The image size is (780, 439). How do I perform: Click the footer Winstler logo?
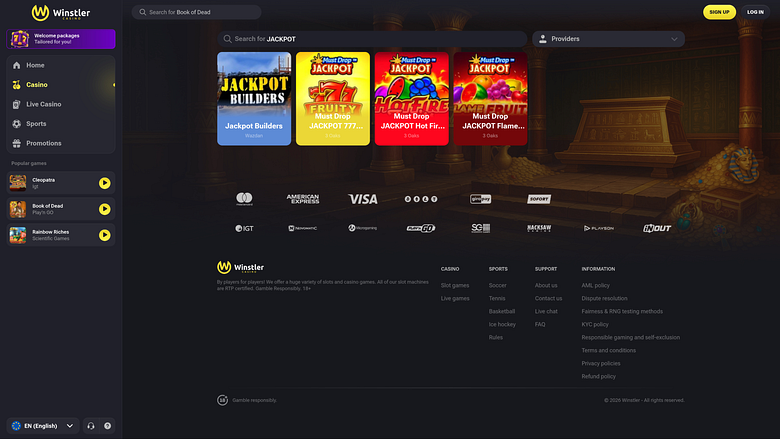coord(241,267)
